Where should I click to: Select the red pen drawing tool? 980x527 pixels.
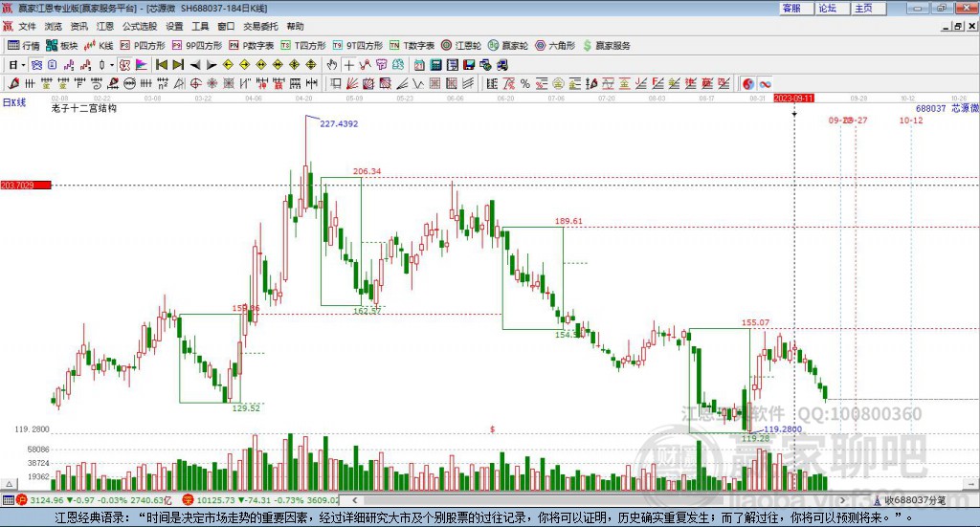[x=13, y=83]
